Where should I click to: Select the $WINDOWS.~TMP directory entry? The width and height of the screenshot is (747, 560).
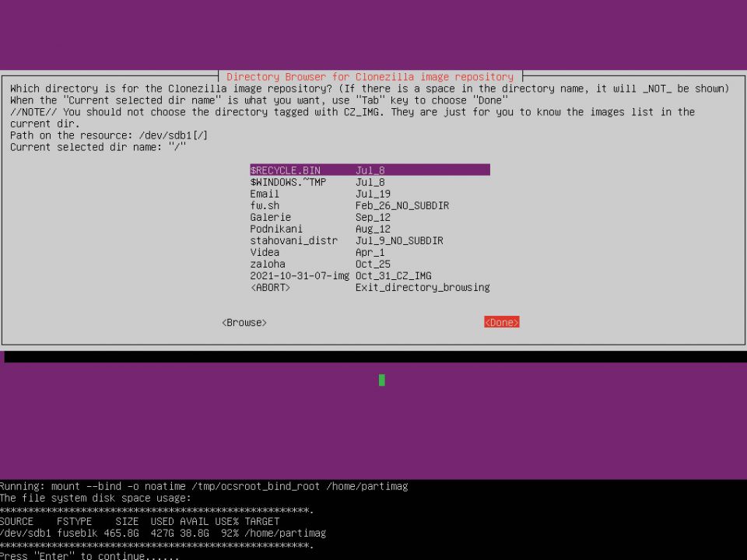coord(370,182)
